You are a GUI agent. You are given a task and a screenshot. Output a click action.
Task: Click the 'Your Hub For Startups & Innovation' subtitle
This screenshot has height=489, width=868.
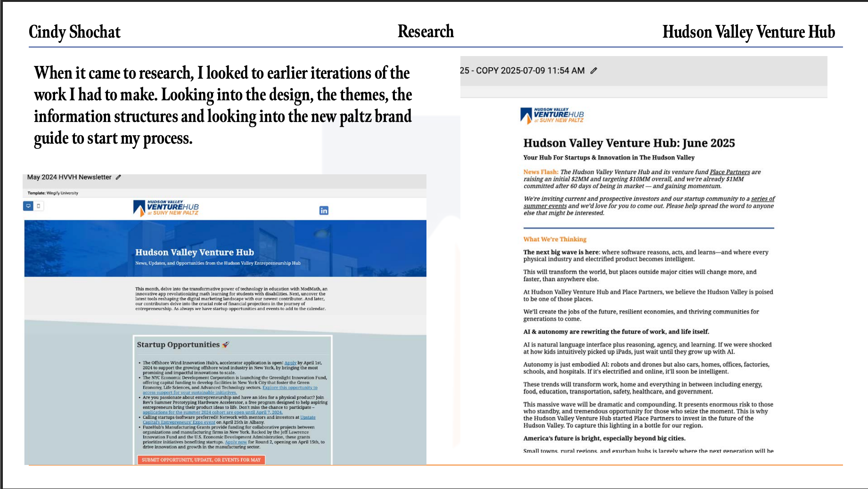pyautogui.click(x=609, y=158)
